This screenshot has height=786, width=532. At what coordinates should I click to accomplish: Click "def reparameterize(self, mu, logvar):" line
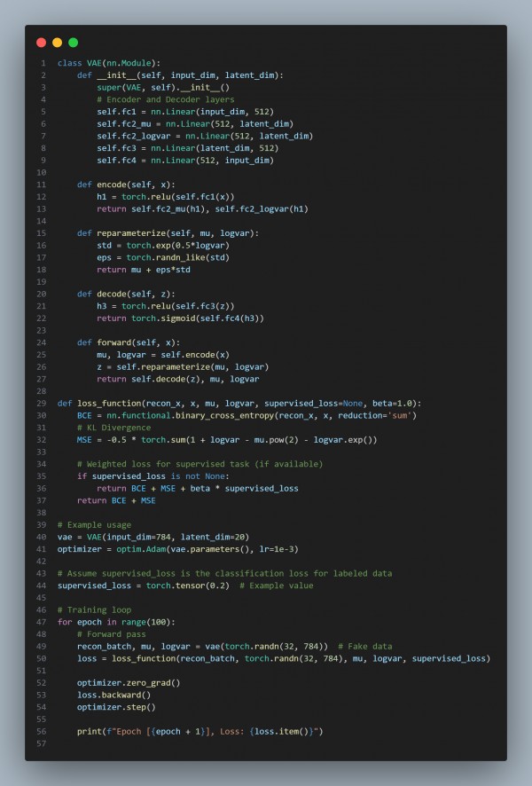pos(168,233)
